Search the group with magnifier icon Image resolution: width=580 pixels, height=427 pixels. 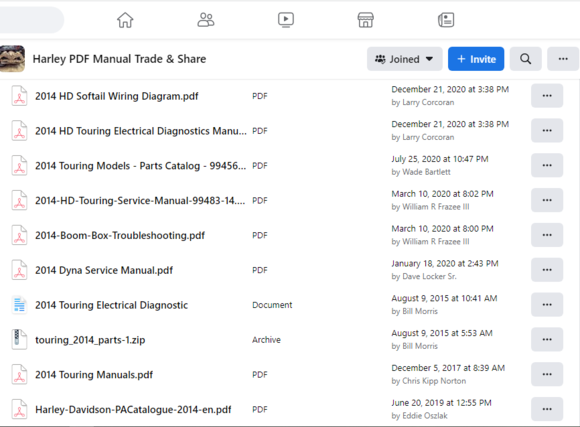(526, 59)
